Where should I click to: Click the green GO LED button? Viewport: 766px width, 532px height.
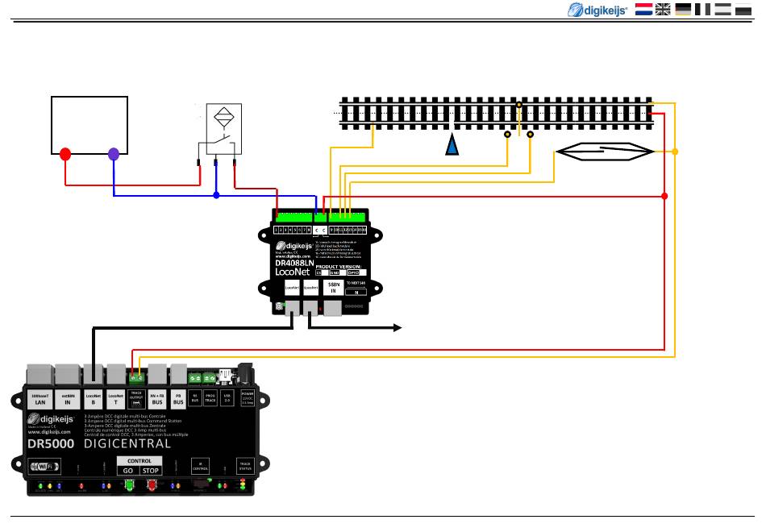click(128, 484)
